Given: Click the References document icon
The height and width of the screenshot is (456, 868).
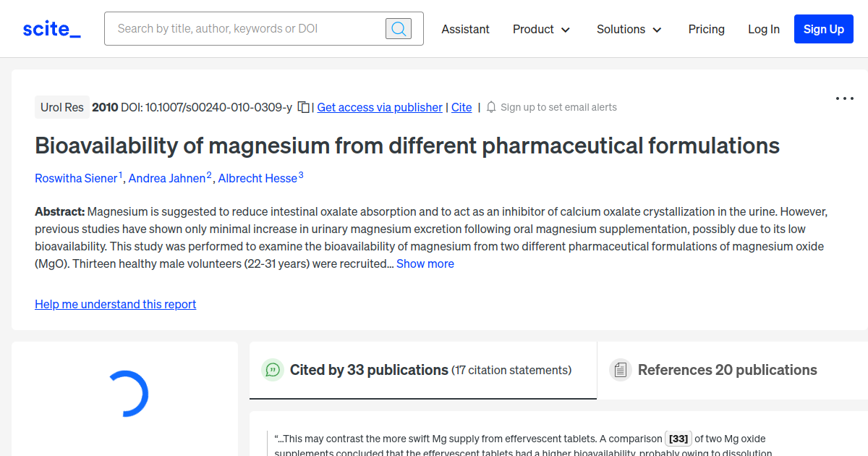Looking at the screenshot, I should point(620,370).
